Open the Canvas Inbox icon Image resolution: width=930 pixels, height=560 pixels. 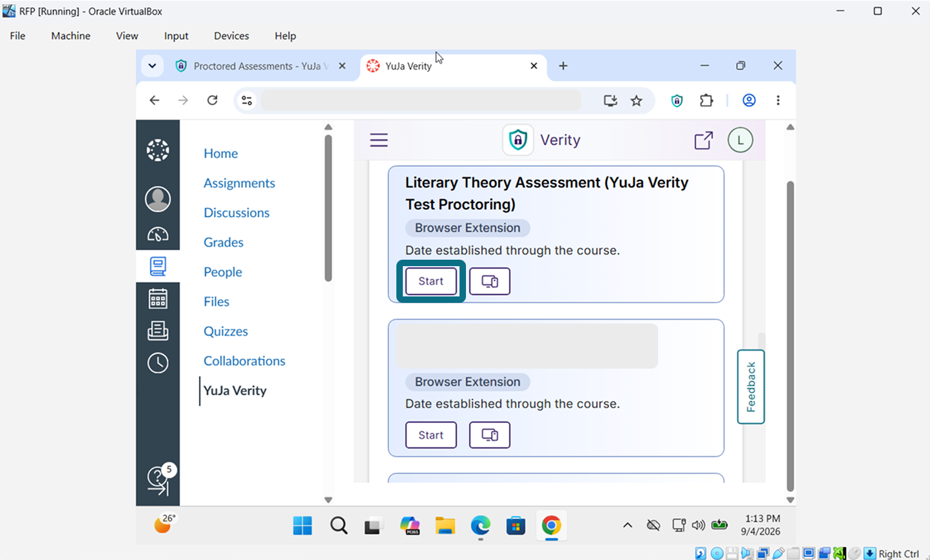(x=158, y=331)
